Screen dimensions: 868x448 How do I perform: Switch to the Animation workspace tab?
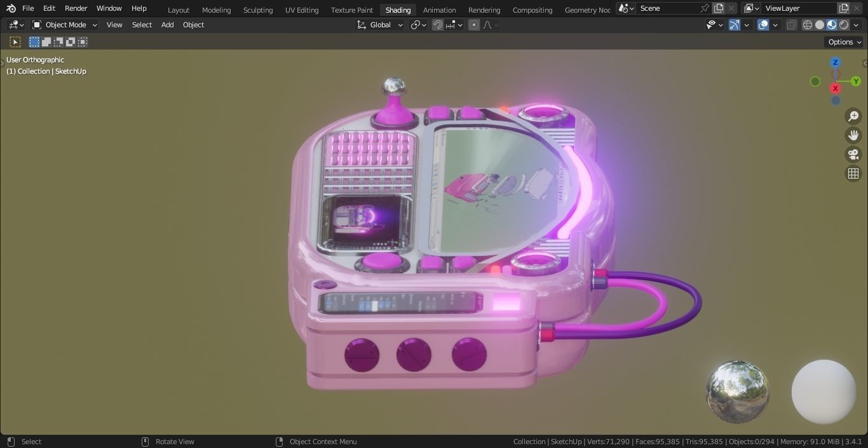439,10
